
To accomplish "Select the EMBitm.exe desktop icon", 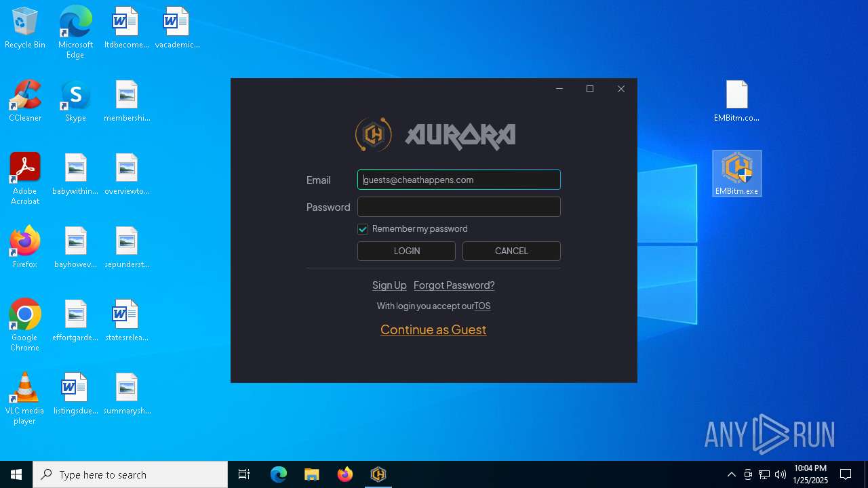I will click(737, 174).
